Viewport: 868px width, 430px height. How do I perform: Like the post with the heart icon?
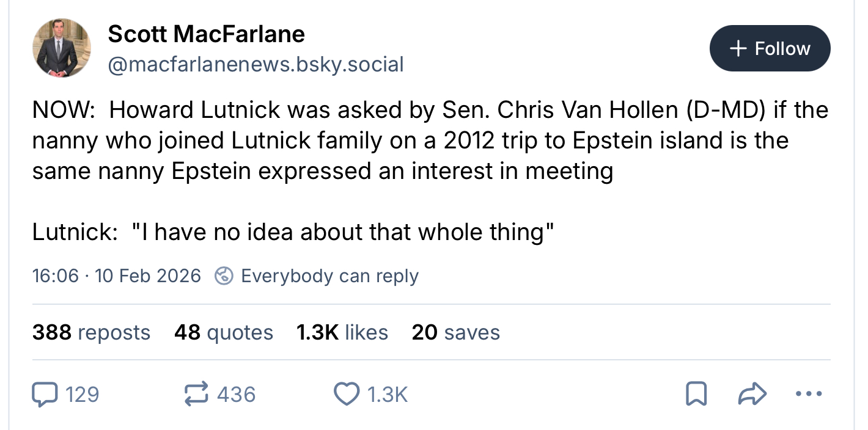pyautogui.click(x=346, y=394)
